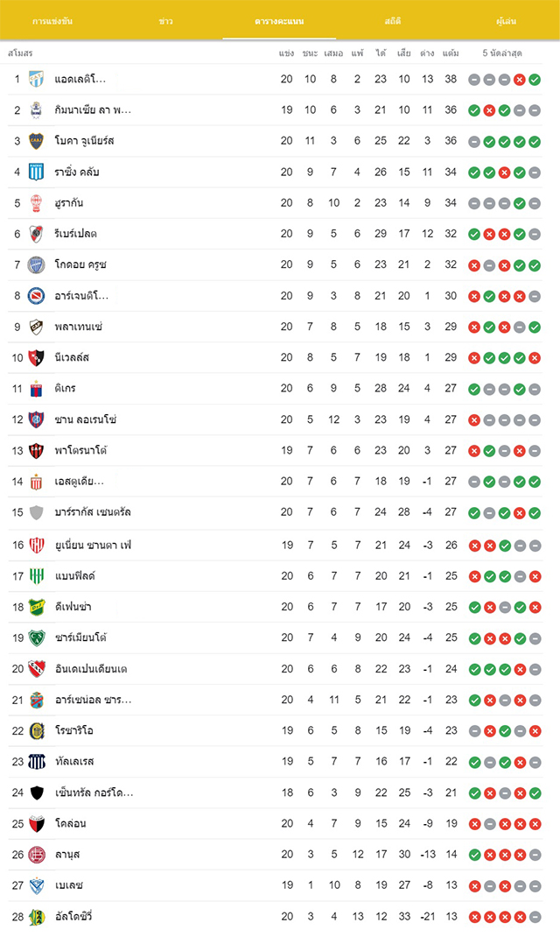560x937 pixels.
Task: Click the Rosario Central crest at rank 22
Action: 37,730
